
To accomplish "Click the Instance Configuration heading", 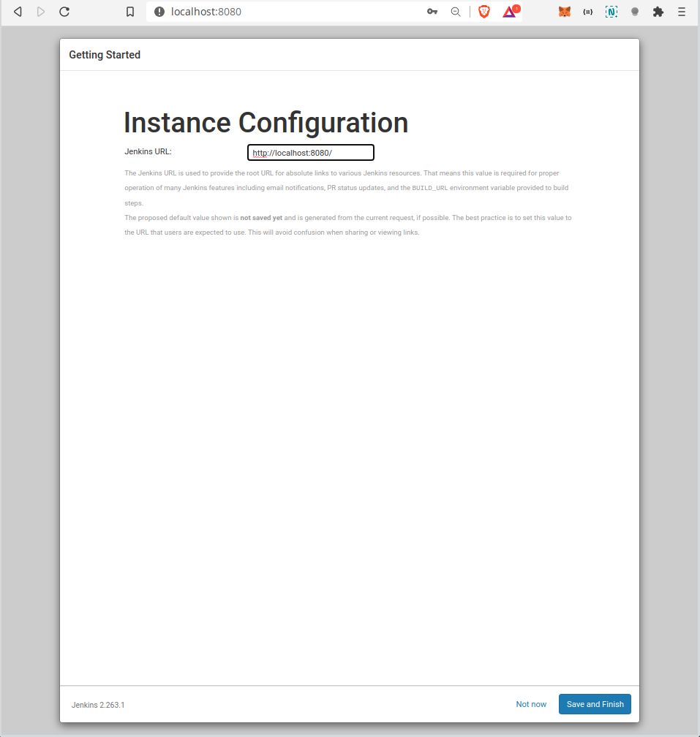I will [266, 123].
